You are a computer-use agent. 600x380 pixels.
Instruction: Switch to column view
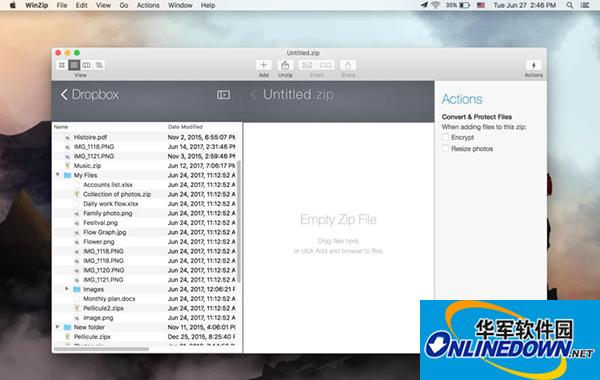click(86, 65)
